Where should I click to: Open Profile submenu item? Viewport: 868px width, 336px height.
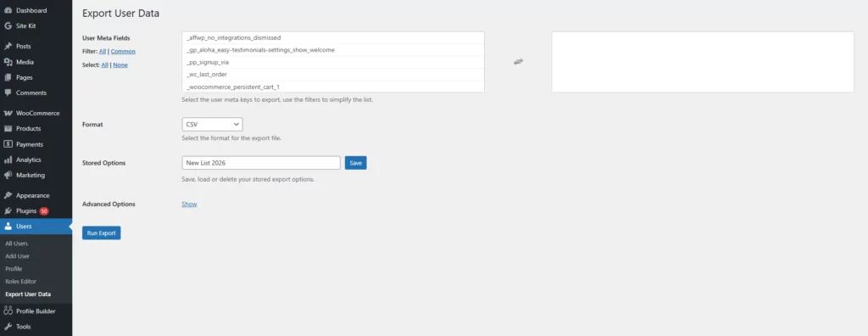coord(14,269)
